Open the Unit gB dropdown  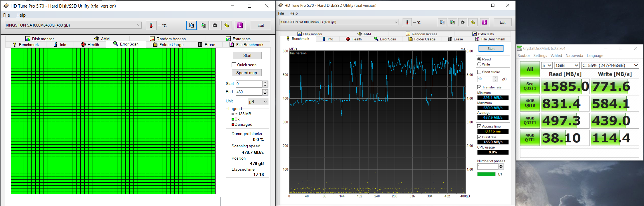[x=258, y=102]
